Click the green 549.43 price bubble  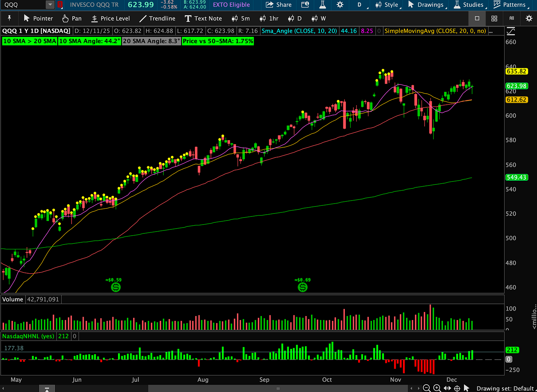click(516, 177)
